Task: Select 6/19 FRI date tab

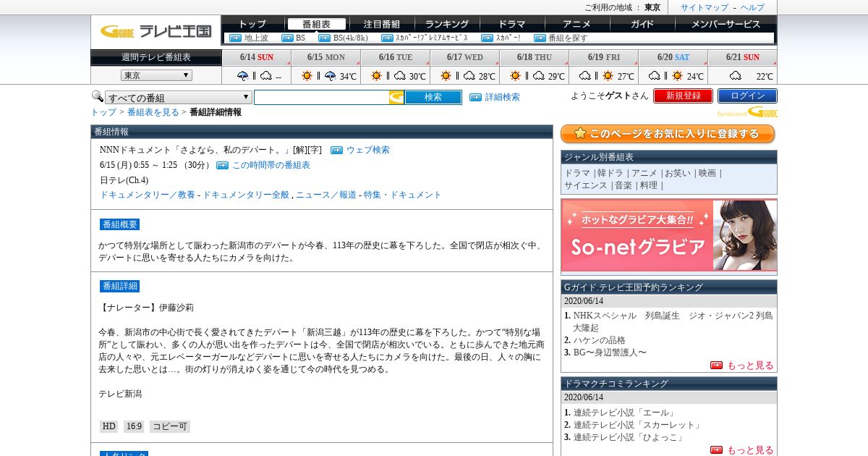Action: click(x=603, y=57)
